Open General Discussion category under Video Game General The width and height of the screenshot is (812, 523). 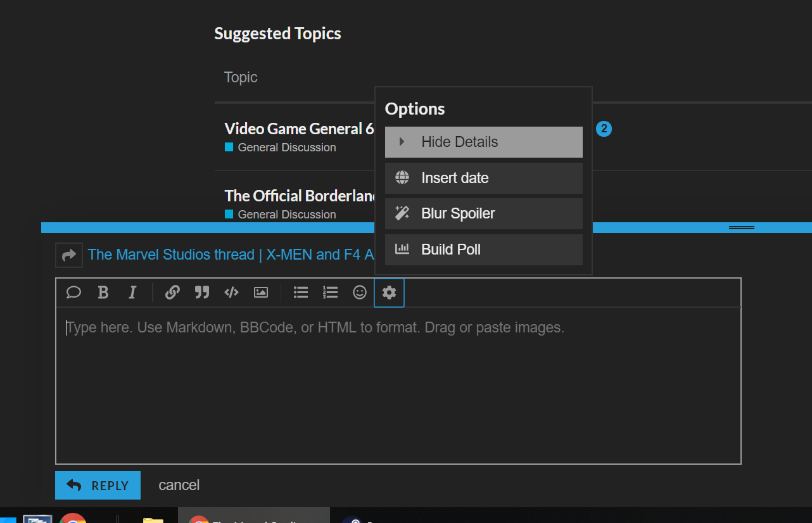[281, 148]
